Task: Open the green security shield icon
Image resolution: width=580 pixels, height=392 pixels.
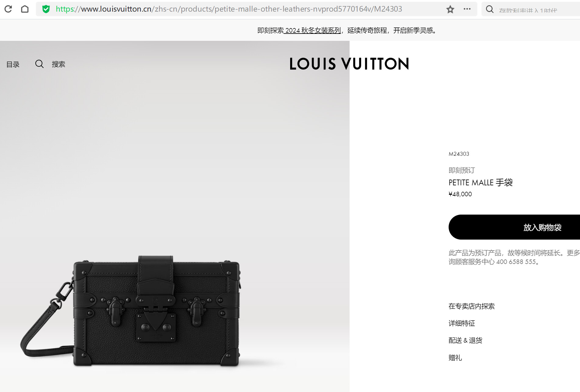Action: click(46, 9)
